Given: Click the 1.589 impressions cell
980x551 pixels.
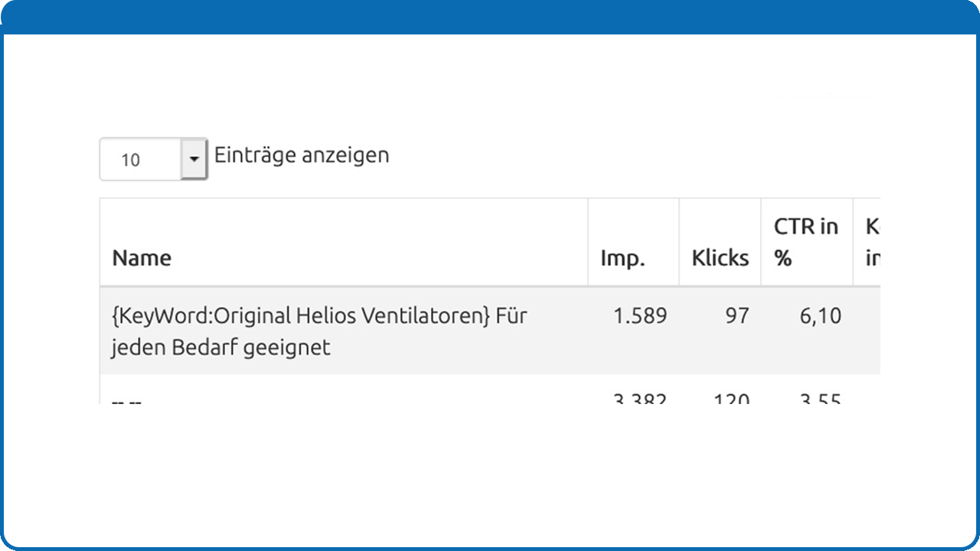Looking at the screenshot, I should [x=633, y=331].
